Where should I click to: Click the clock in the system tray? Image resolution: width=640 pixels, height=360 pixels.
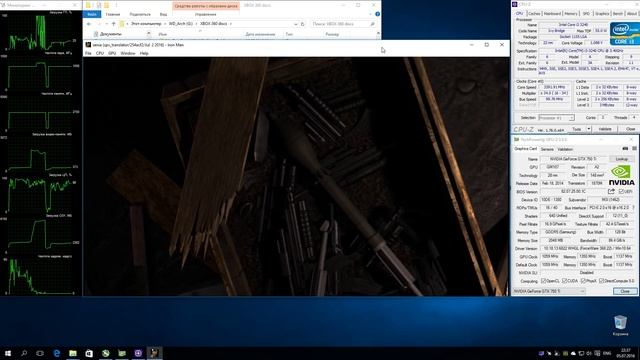[x=625, y=353]
